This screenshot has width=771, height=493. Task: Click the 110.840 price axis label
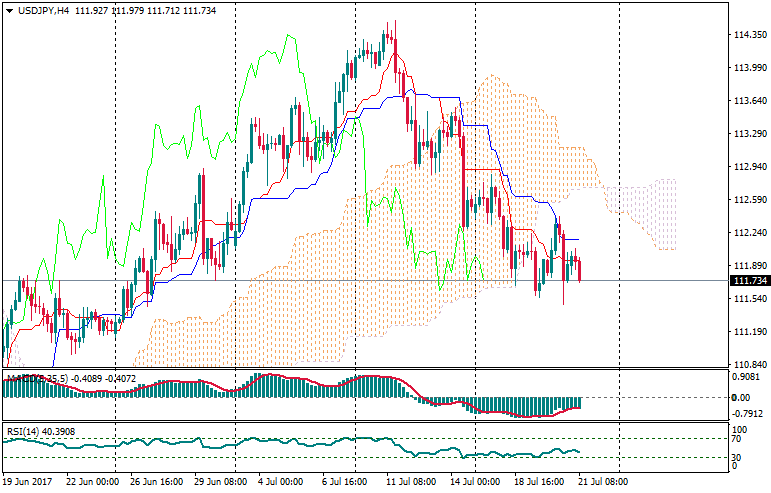(749, 364)
